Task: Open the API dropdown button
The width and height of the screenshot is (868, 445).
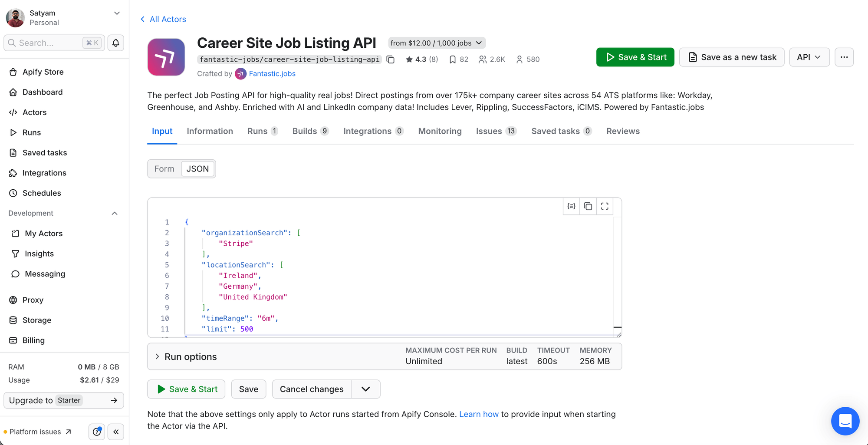Action: pos(809,57)
